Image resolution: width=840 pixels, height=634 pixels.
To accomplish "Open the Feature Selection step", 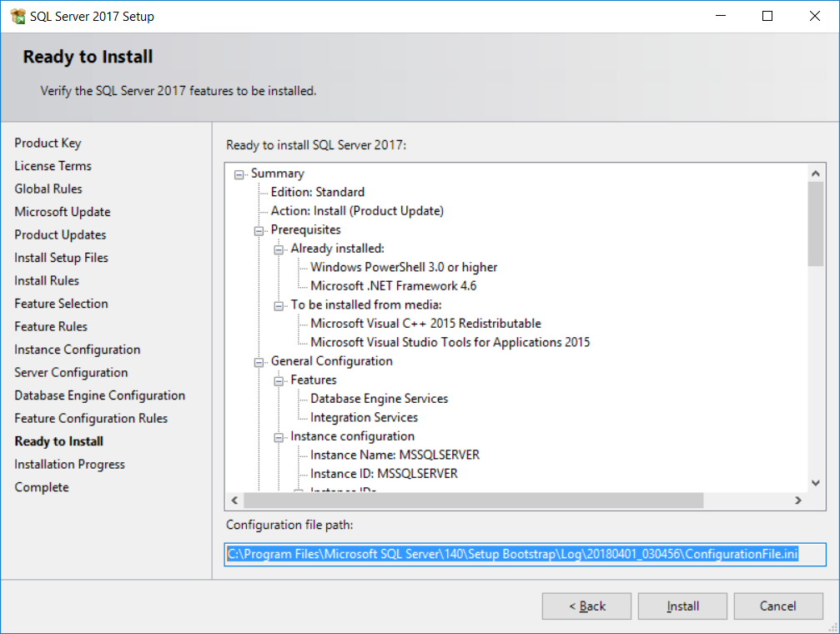I will tap(61, 304).
